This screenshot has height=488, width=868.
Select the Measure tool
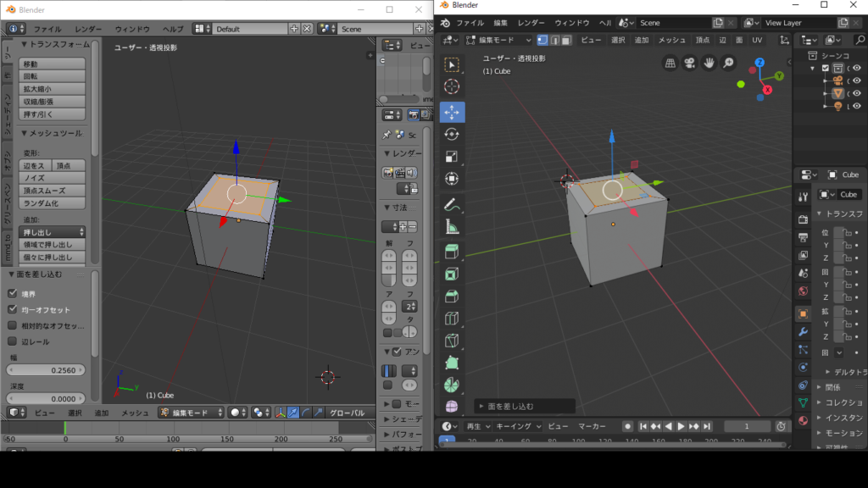452,226
